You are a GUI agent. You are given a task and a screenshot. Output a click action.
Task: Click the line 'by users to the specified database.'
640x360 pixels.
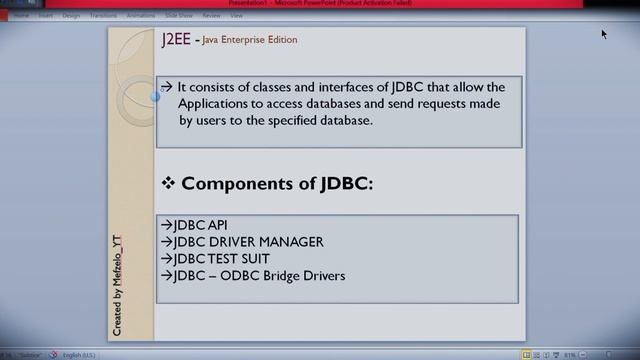[x=276, y=120]
